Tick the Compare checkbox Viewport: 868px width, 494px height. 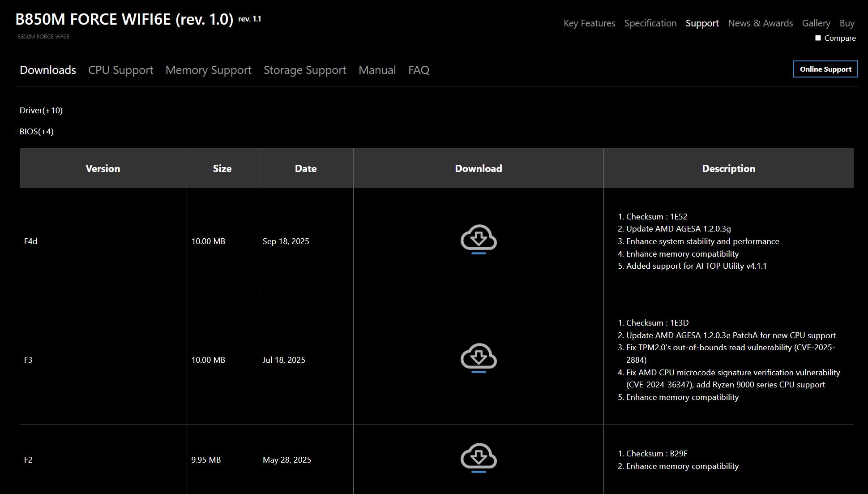click(x=818, y=38)
